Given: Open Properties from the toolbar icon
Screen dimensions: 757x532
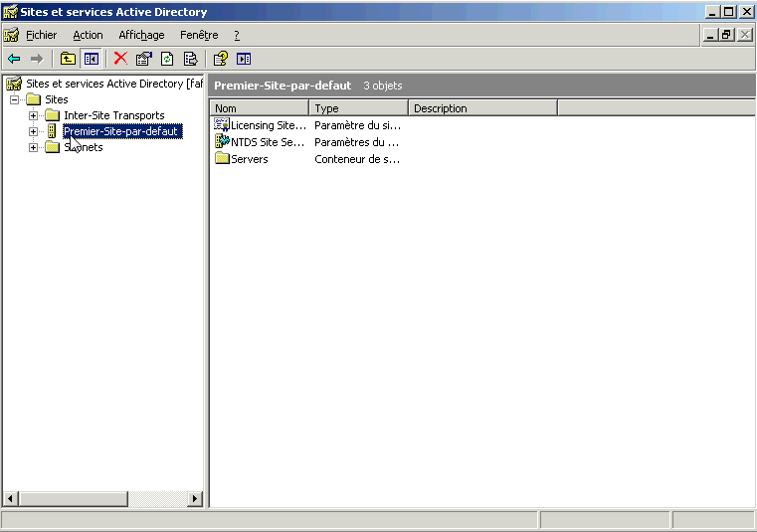Looking at the screenshot, I should click(144, 59).
